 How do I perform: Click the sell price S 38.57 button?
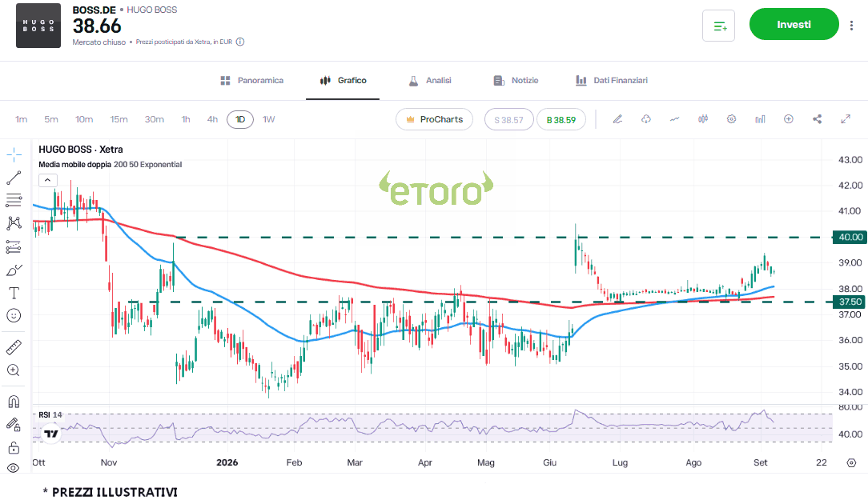pyautogui.click(x=508, y=119)
